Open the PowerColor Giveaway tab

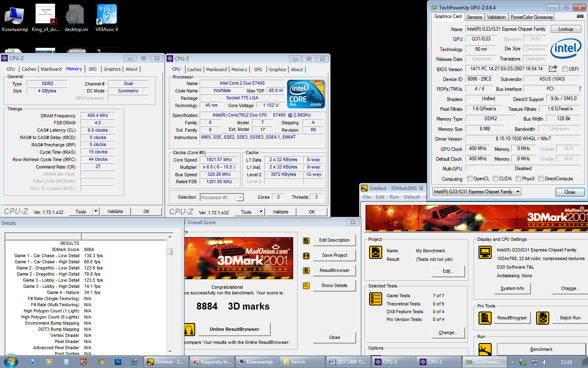coord(532,17)
